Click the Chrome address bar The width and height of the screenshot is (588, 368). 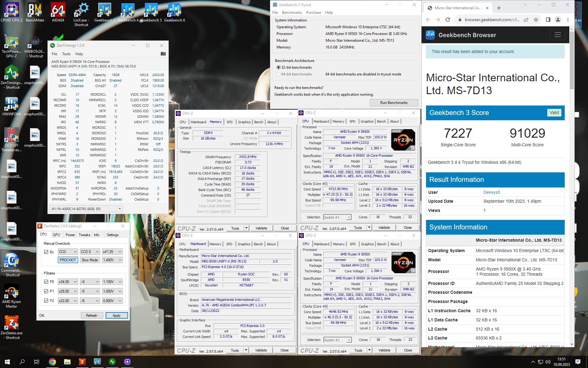coord(492,20)
